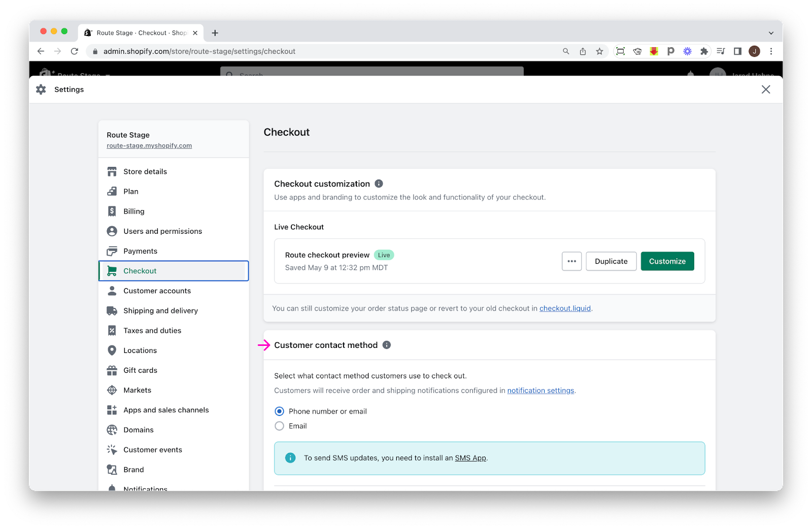This screenshot has height=529, width=812.
Task: Click the Shipping and delivery truck icon
Action: pyautogui.click(x=112, y=310)
